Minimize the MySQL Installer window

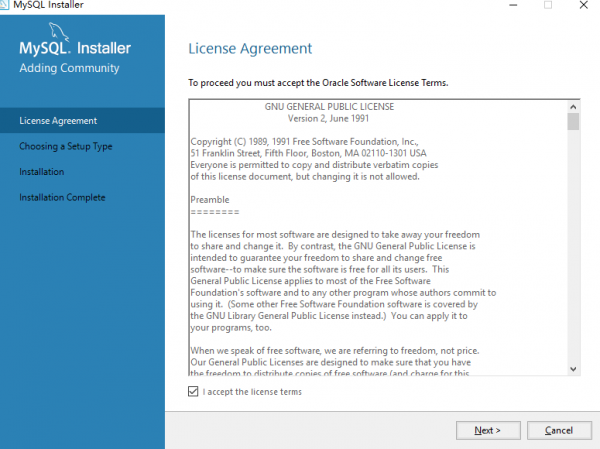(x=513, y=5)
